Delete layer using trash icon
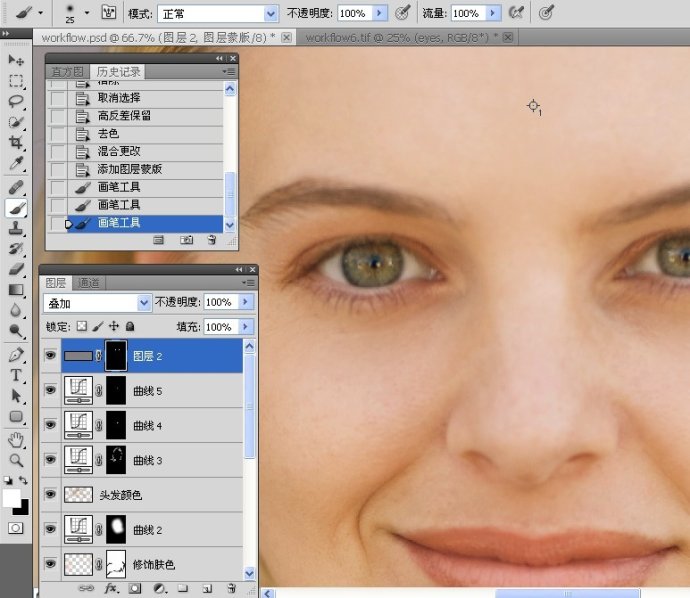 point(231,588)
